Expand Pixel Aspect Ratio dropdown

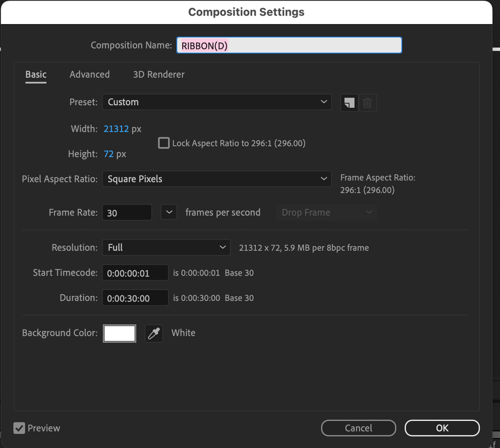coord(217,179)
